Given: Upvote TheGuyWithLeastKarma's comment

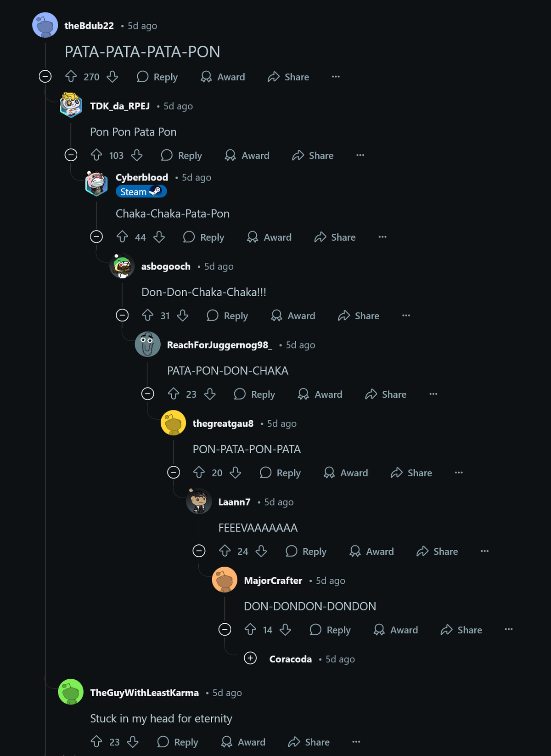Looking at the screenshot, I should (96, 742).
